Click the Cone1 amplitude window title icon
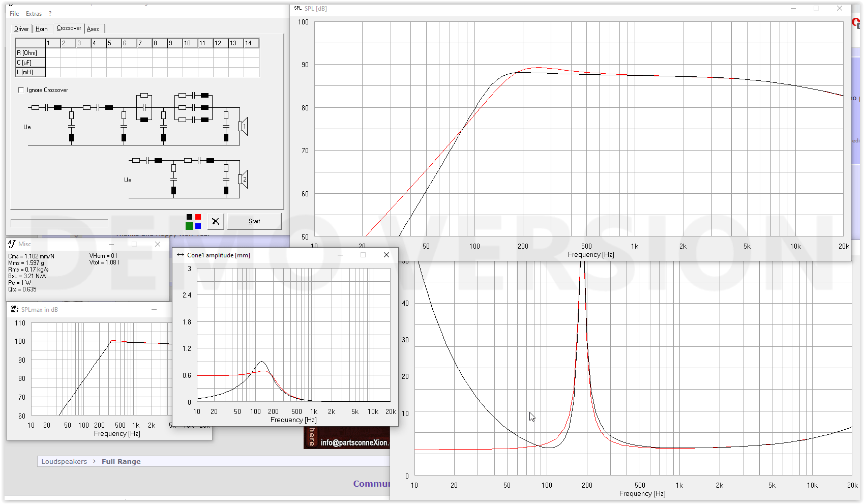 pyautogui.click(x=181, y=255)
